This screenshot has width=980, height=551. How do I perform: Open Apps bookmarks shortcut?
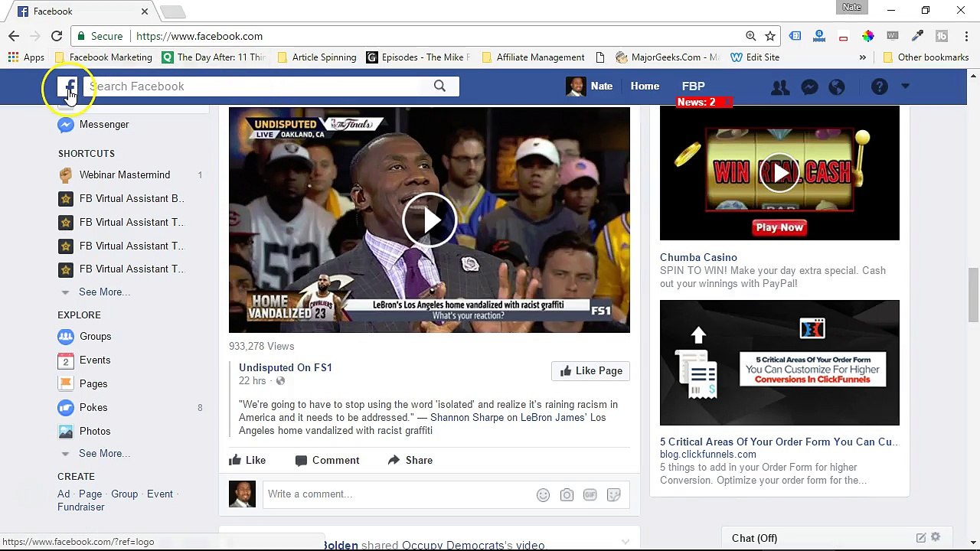(26, 57)
